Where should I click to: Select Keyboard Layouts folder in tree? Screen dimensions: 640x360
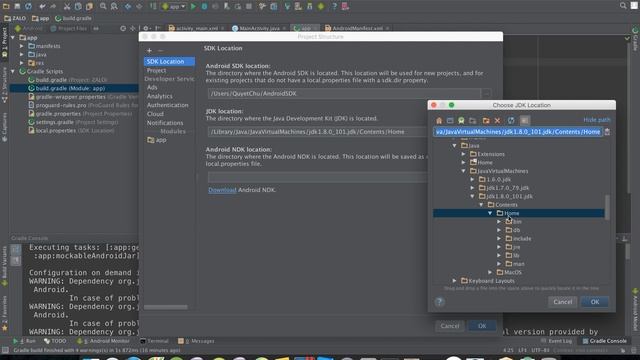point(488,281)
